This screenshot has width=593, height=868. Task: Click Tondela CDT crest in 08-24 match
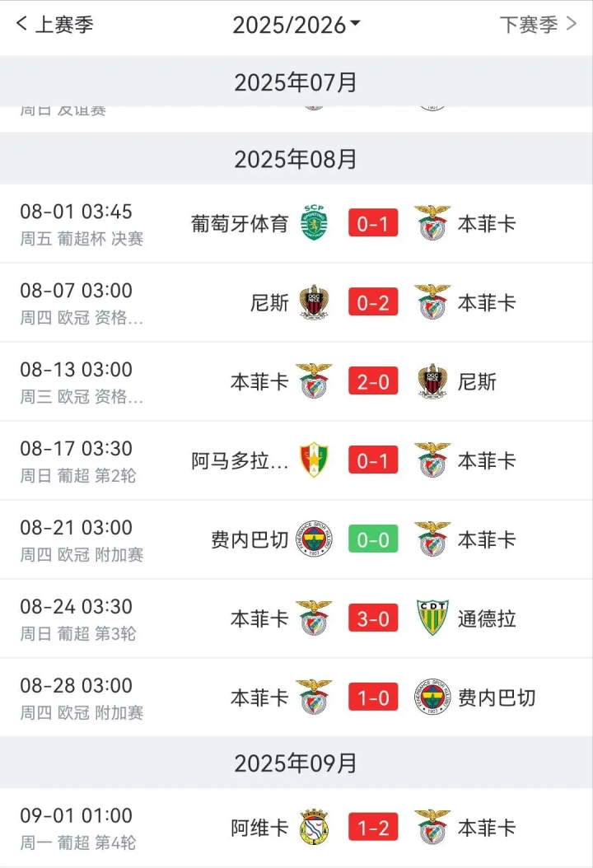[432, 618]
